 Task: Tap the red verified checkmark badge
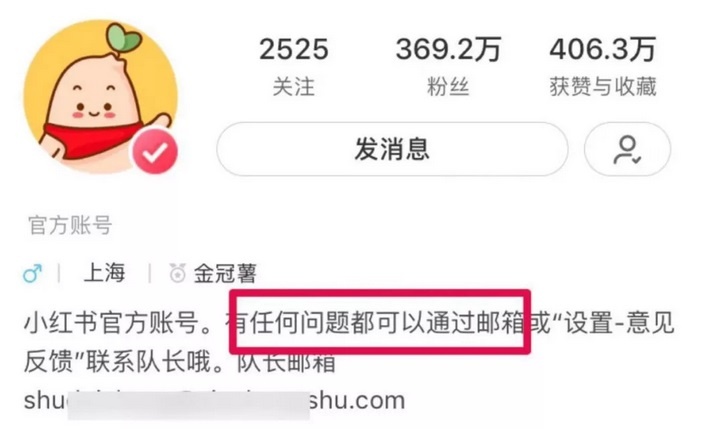[x=155, y=152]
